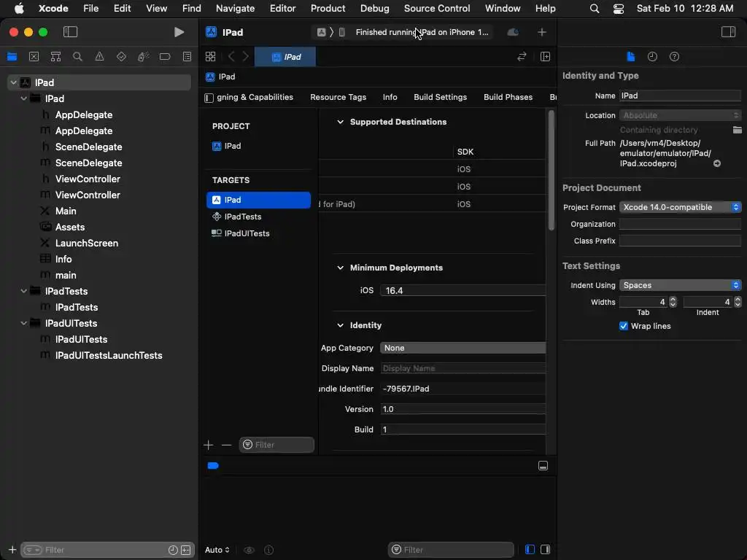The width and height of the screenshot is (747, 560).
Task: Open the Source Control menu
Action: [x=437, y=8]
